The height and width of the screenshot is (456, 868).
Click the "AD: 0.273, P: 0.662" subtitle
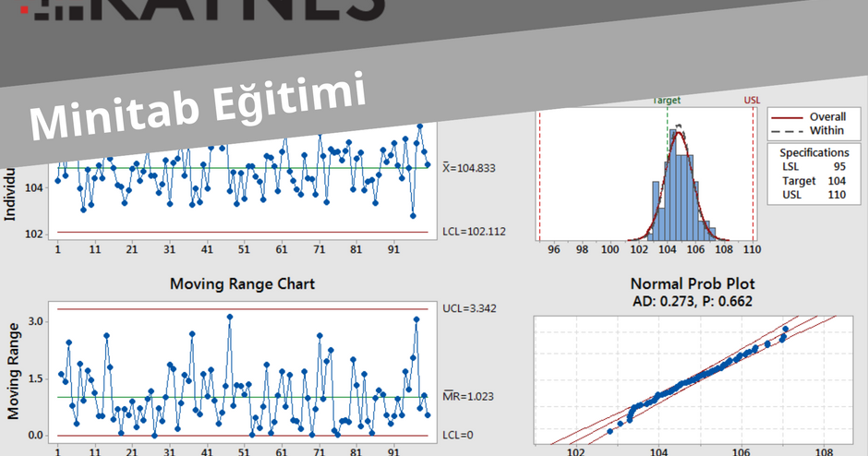pos(693,302)
